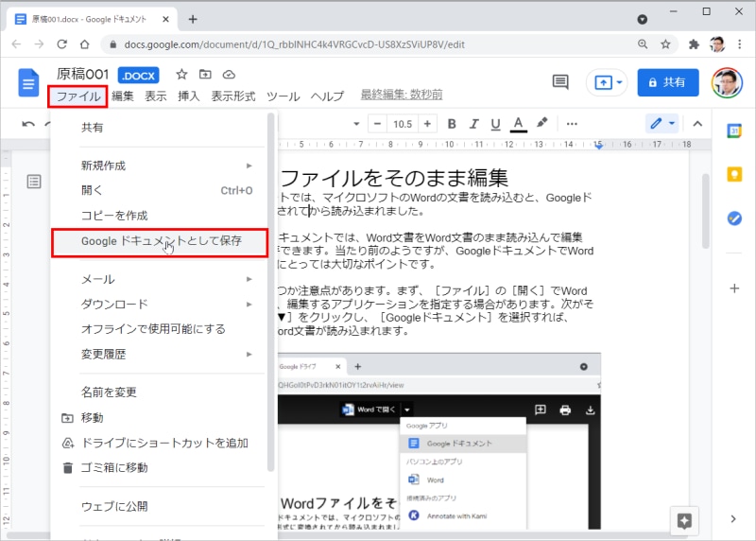Select Google ドキュメントとして保存
This screenshot has width=756, height=541.
[x=160, y=242]
